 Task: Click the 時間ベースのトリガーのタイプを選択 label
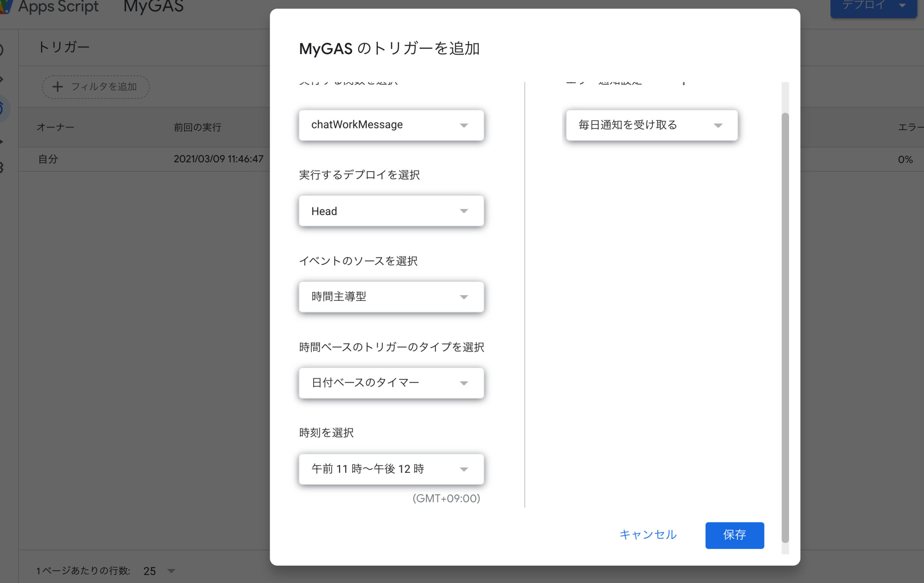pos(391,347)
